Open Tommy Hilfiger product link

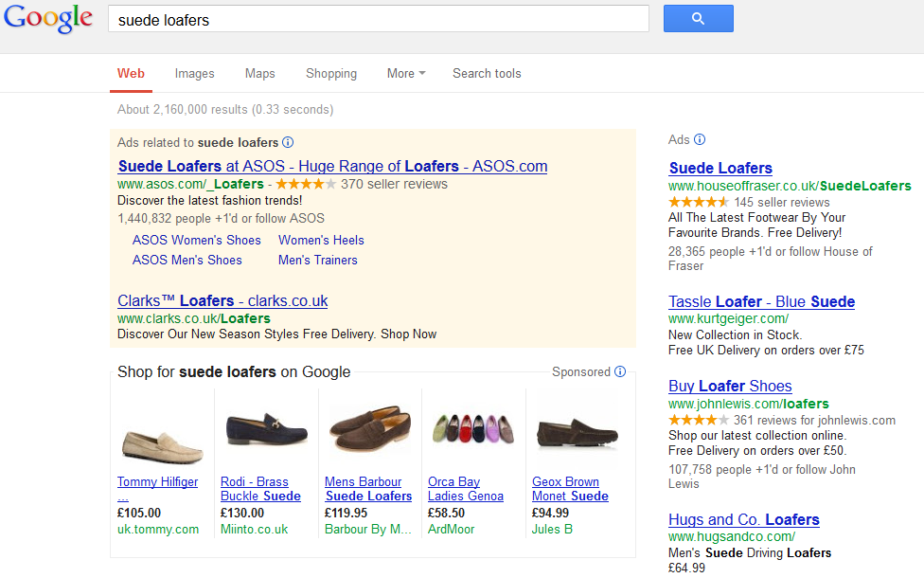click(x=157, y=489)
